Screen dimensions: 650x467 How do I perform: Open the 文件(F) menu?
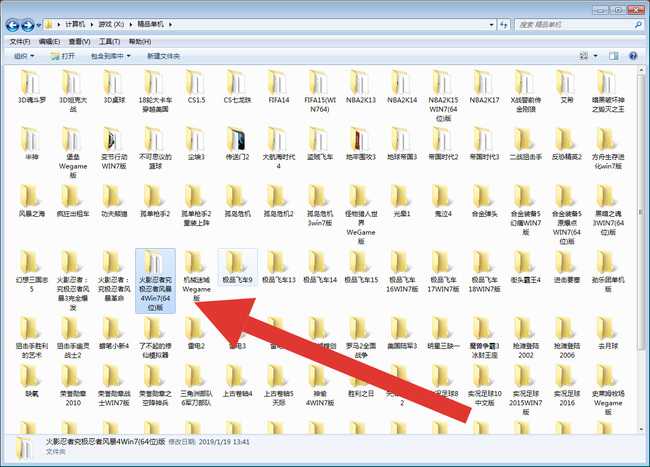[x=19, y=41]
